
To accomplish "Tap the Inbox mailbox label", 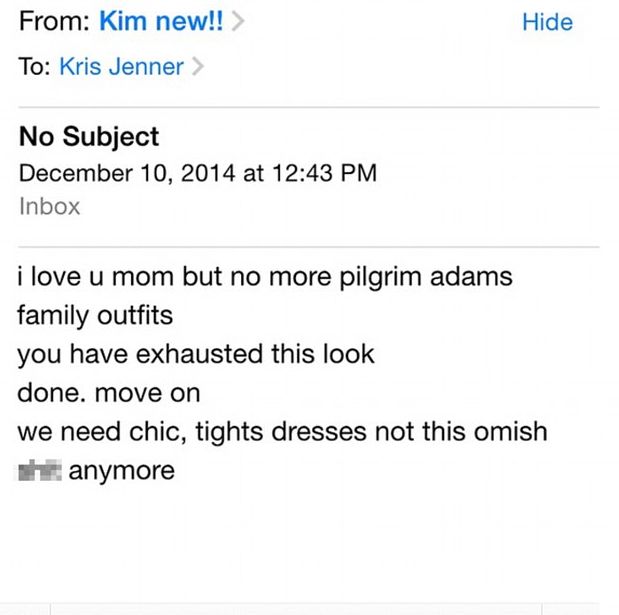I will coord(49,206).
